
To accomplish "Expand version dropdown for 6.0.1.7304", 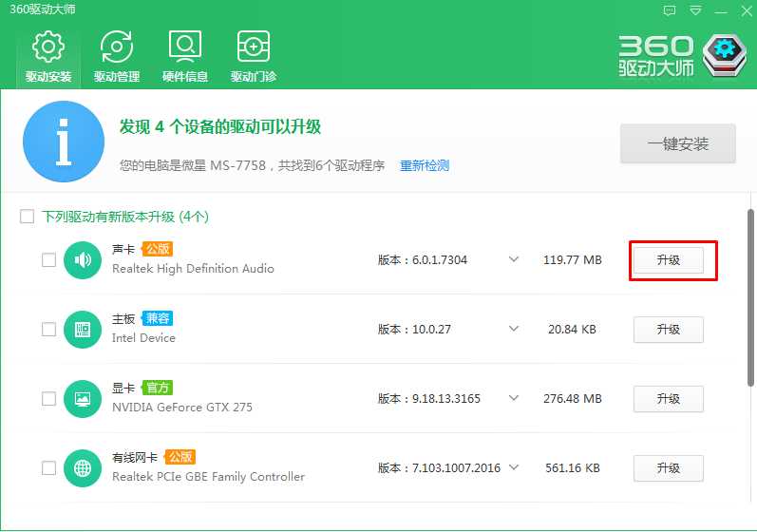I will click(514, 259).
